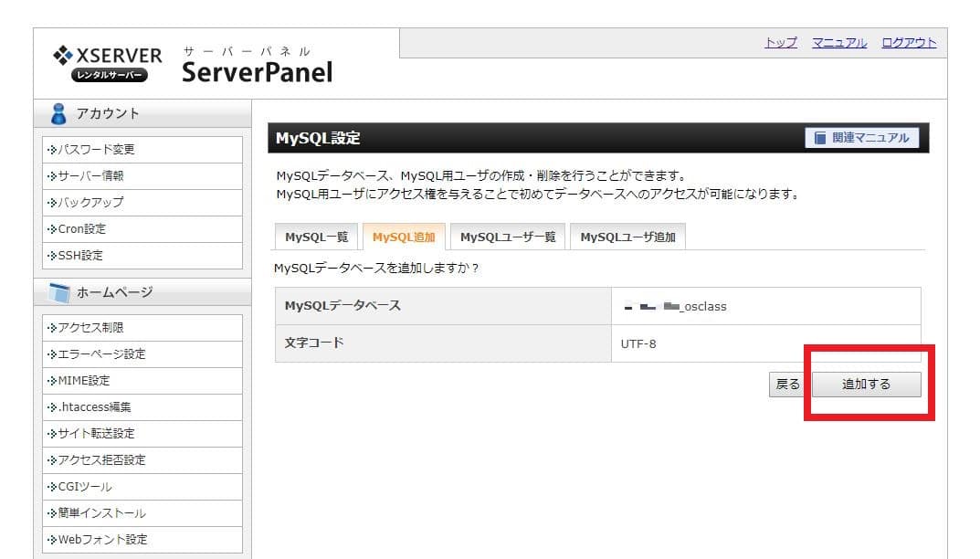Click the アカウント section user icon

[59, 114]
